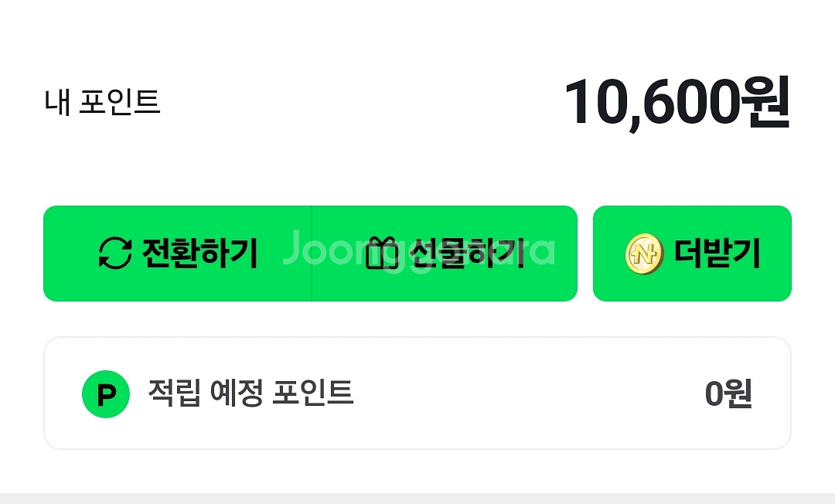The height and width of the screenshot is (504, 835).
Task: Click the 0원 pending points amount
Action: click(x=728, y=393)
